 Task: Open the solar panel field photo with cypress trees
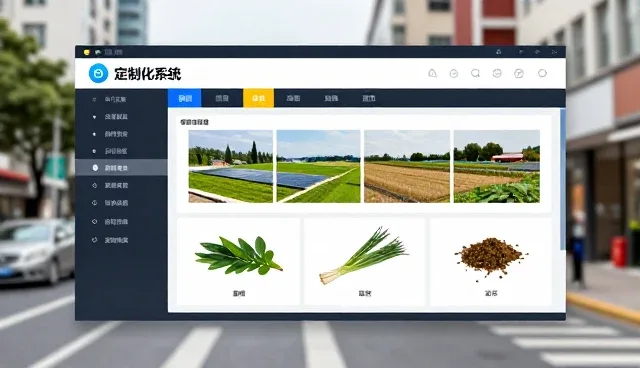pyautogui.click(x=231, y=166)
